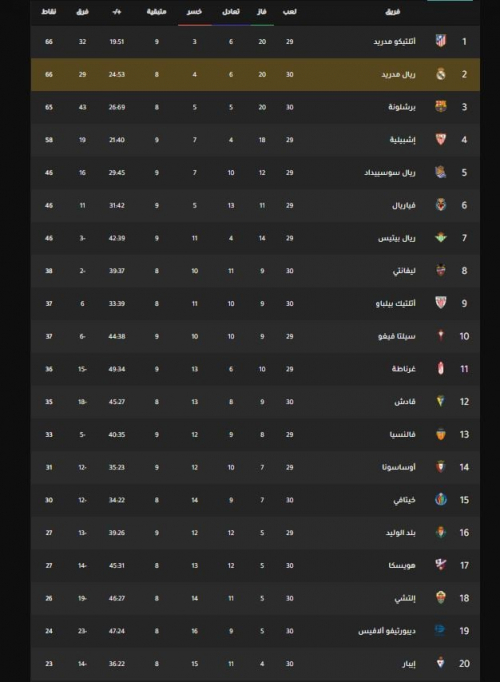Click the Getafe blue crest

[x=441, y=500]
